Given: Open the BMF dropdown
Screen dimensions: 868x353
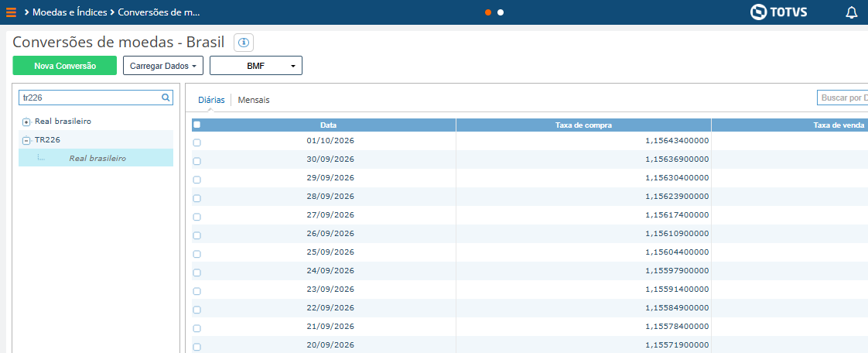Looking at the screenshot, I should click(256, 65).
